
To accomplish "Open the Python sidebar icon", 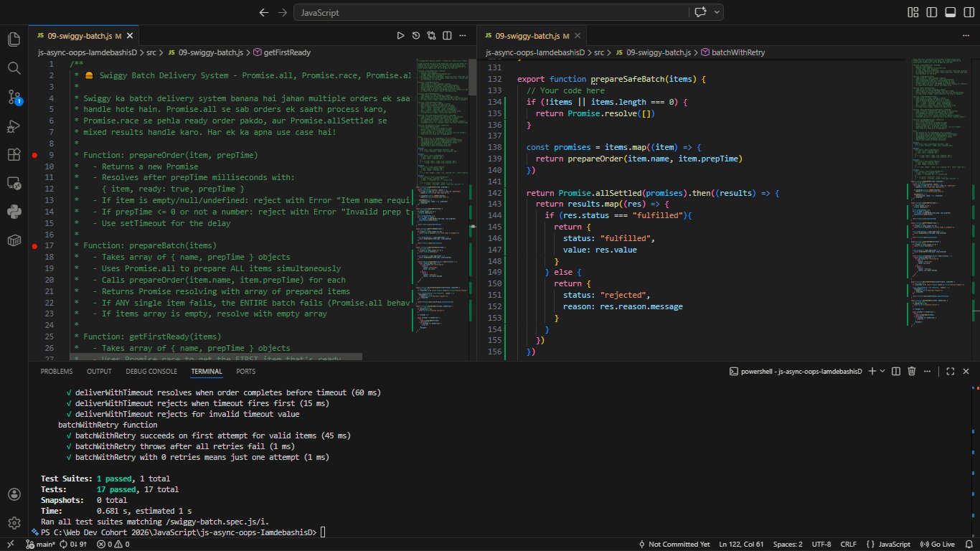I will click(x=14, y=212).
